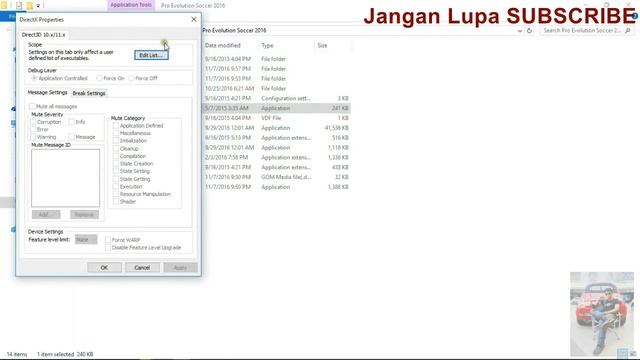Toggle Shader category checkbox
The image size is (640, 360).
click(116, 201)
